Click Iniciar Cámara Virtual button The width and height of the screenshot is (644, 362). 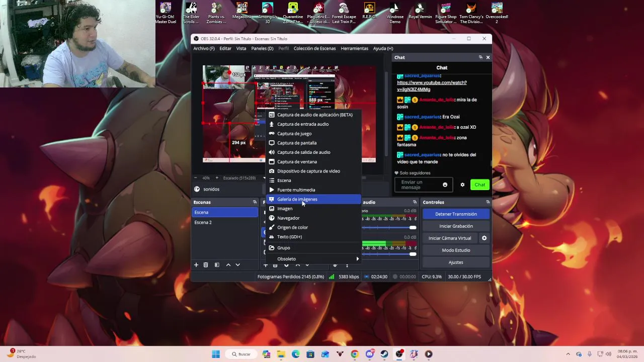(x=450, y=238)
